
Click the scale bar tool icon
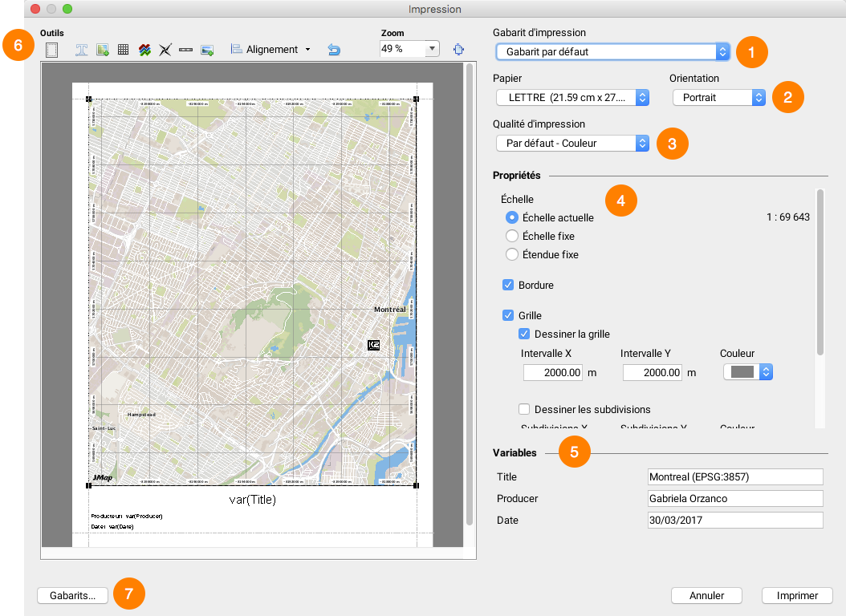click(186, 50)
